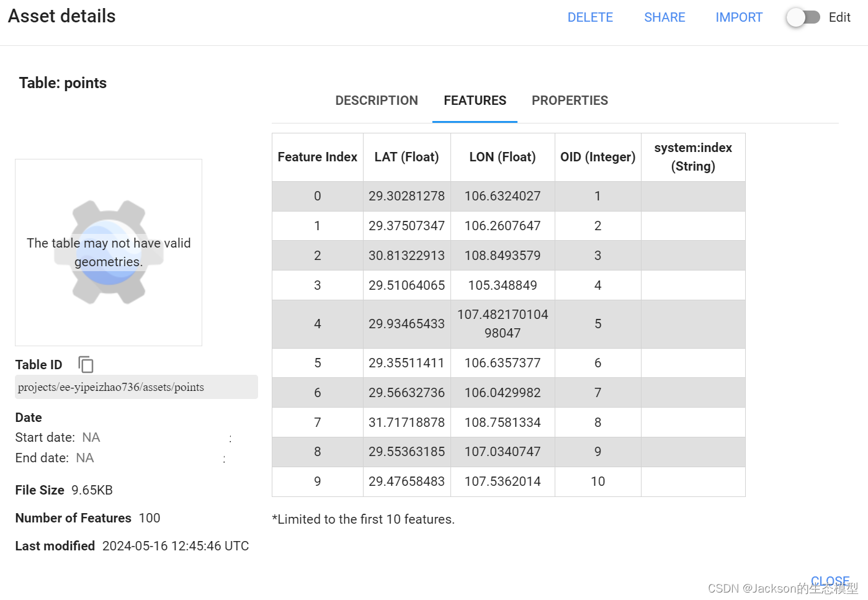Select LAT value 29.35511411
Viewport: 868px width, 600px height.
(406, 363)
